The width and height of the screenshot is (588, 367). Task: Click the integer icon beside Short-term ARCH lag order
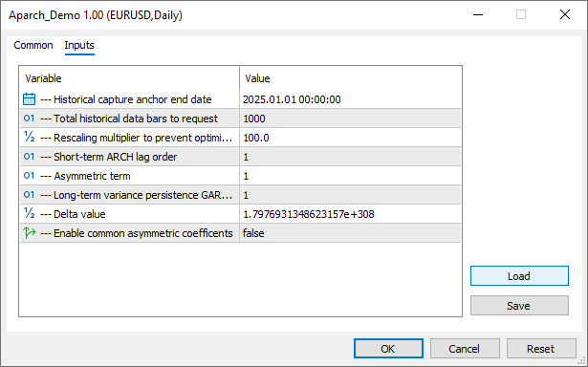coord(30,157)
